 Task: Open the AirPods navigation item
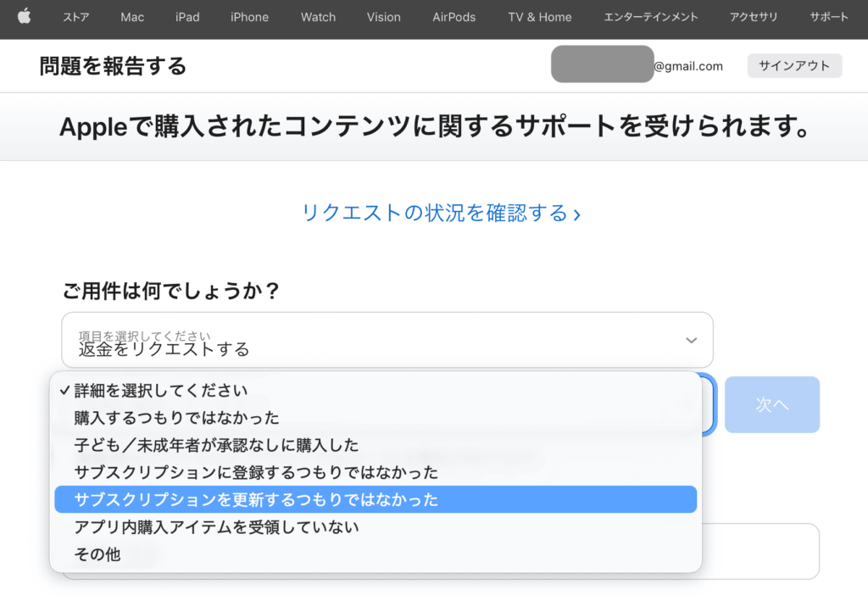pos(454,17)
